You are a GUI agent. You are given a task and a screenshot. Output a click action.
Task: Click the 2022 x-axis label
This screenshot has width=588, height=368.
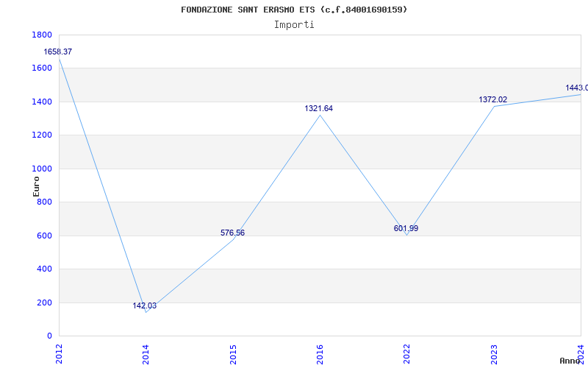coord(407,354)
